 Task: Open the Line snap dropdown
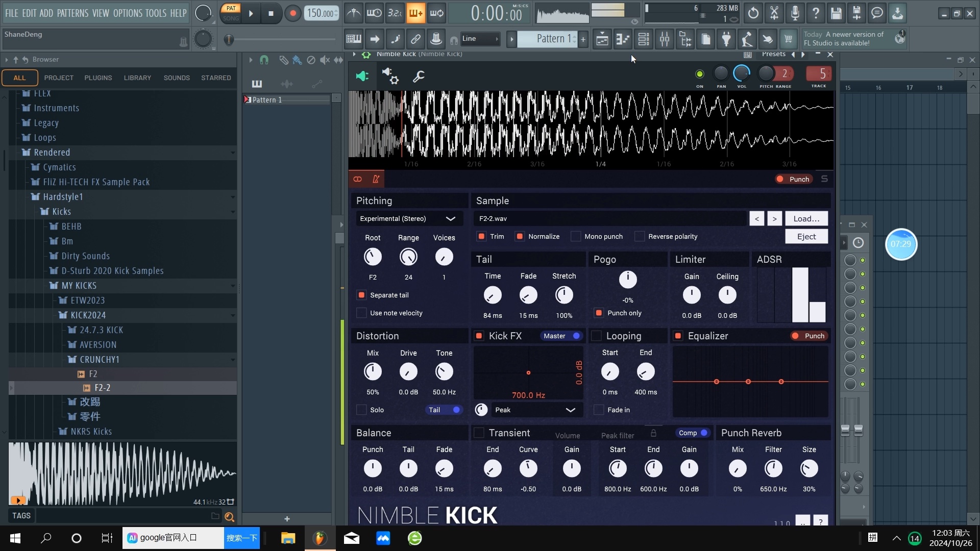pos(480,39)
